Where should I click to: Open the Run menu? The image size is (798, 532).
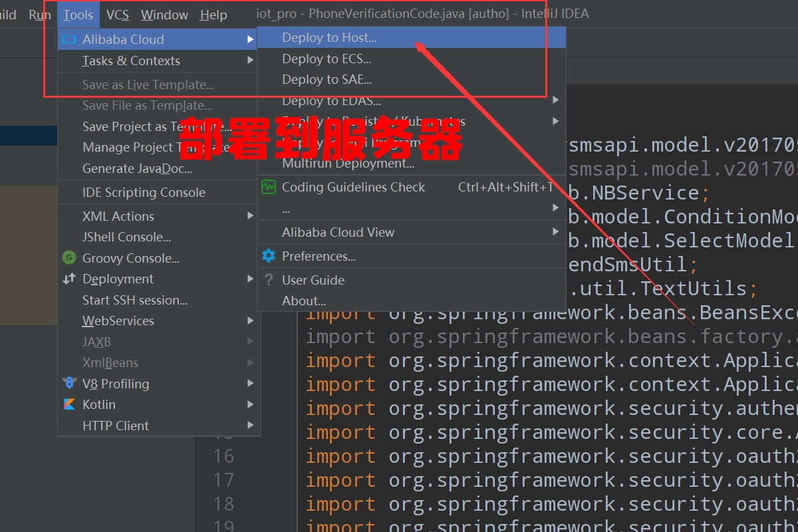coord(40,15)
